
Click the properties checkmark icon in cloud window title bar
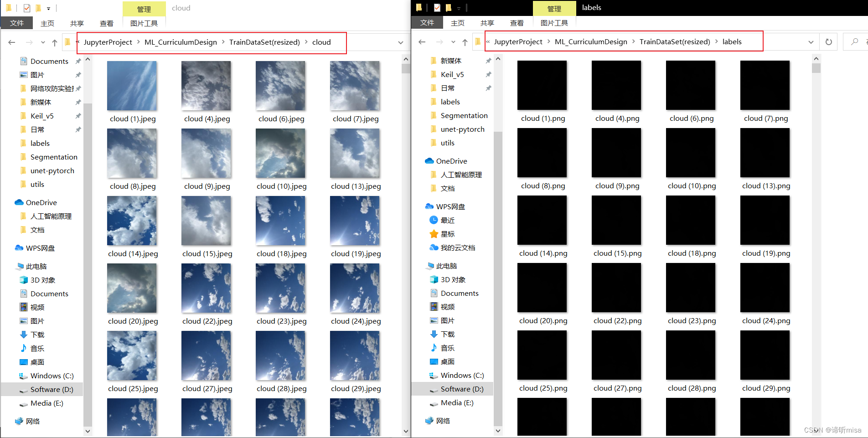tap(27, 8)
